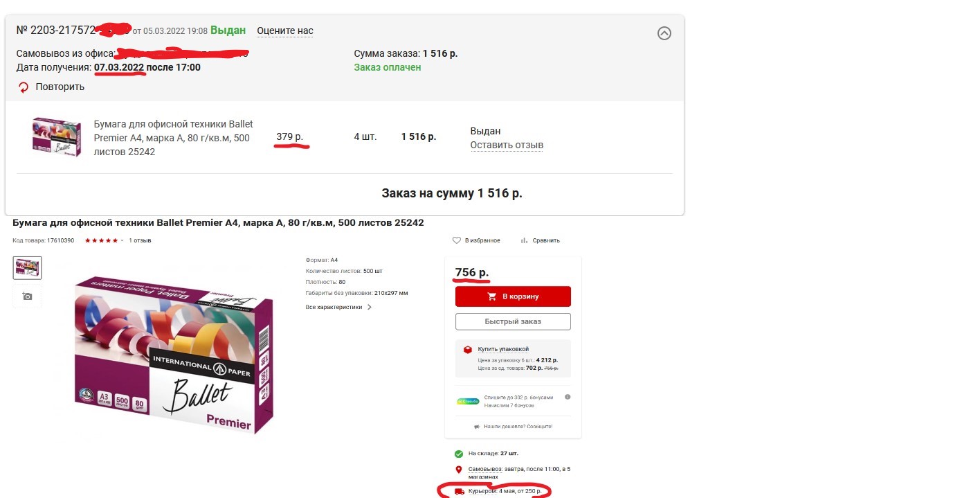Add the product with "В корзину" button
This screenshot has width=980, height=498.
click(x=513, y=296)
